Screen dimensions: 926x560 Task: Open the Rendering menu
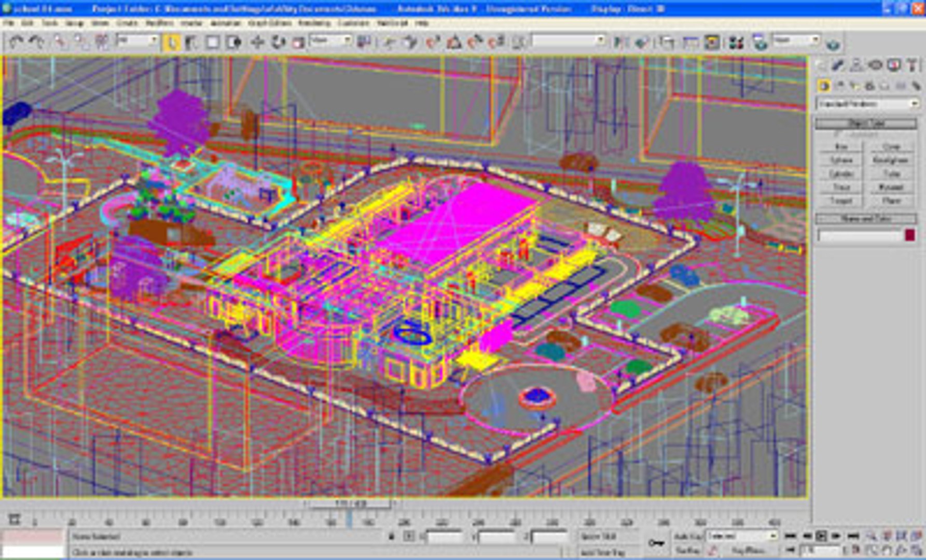[x=314, y=23]
